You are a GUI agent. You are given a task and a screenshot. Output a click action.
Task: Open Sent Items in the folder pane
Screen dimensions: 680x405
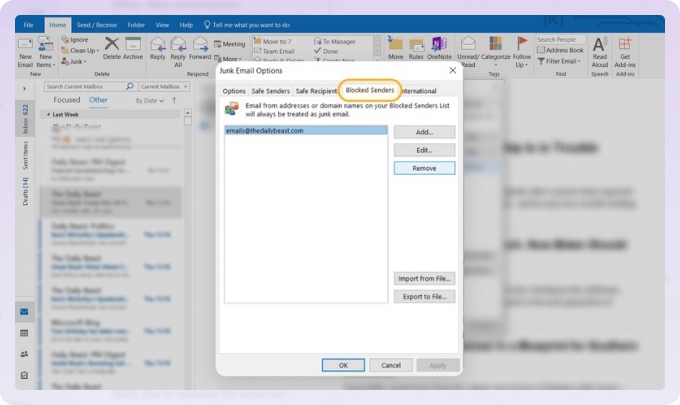coord(25,155)
